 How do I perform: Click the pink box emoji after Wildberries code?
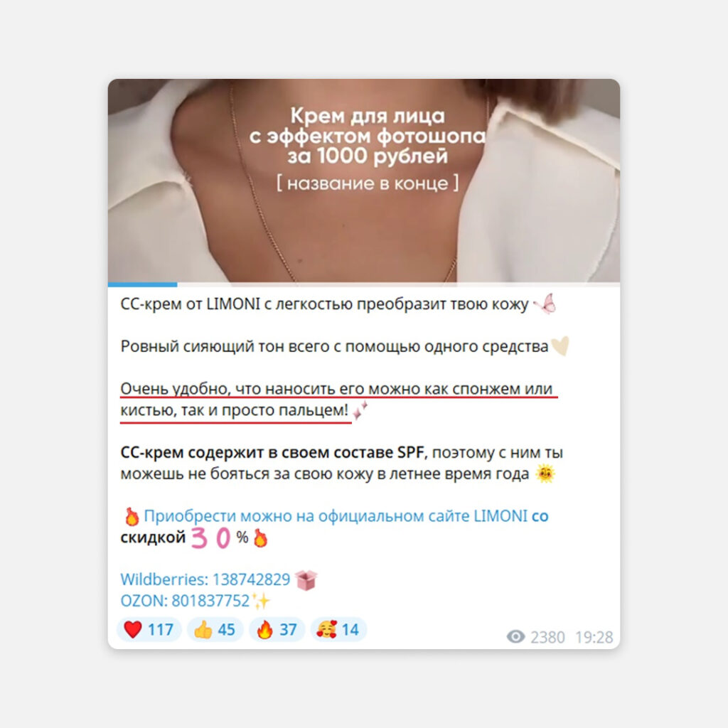[x=306, y=579]
